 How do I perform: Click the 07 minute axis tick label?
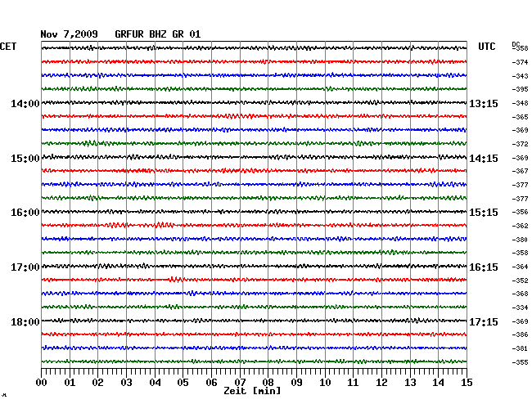click(240, 383)
